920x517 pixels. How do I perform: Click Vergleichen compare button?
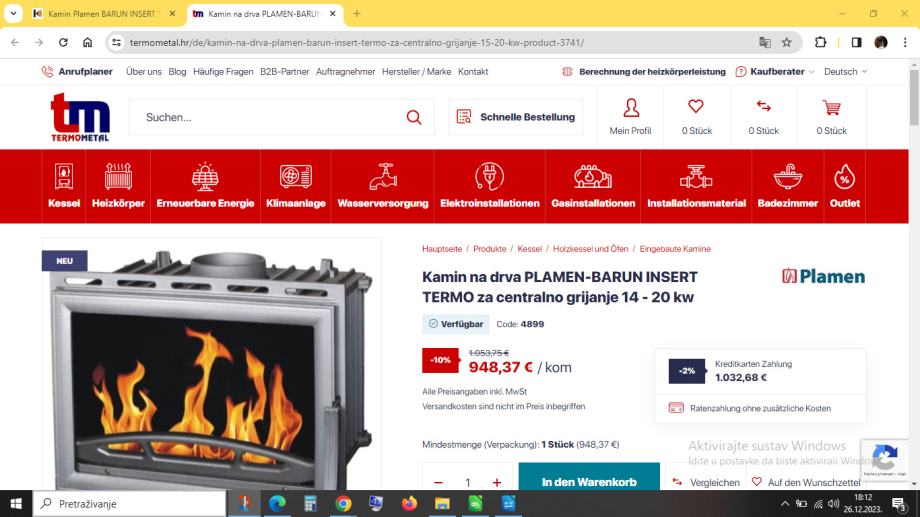706,482
